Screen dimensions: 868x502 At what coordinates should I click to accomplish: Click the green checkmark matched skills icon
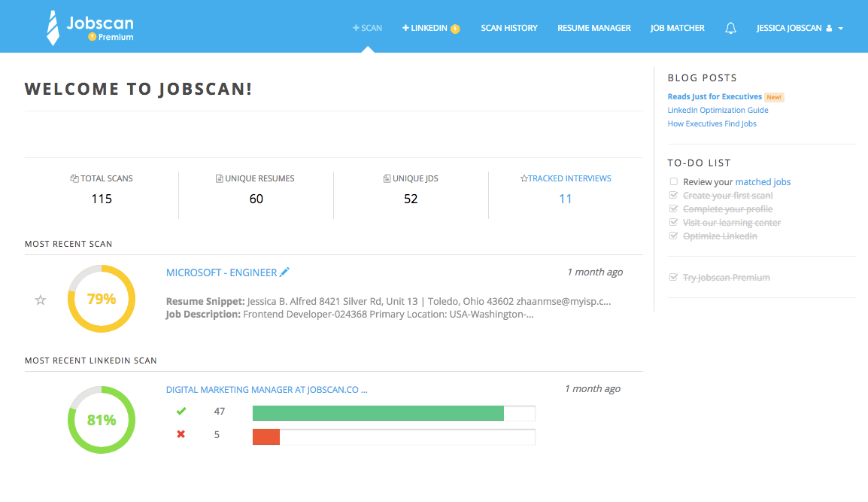pyautogui.click(x=181, y=411)
